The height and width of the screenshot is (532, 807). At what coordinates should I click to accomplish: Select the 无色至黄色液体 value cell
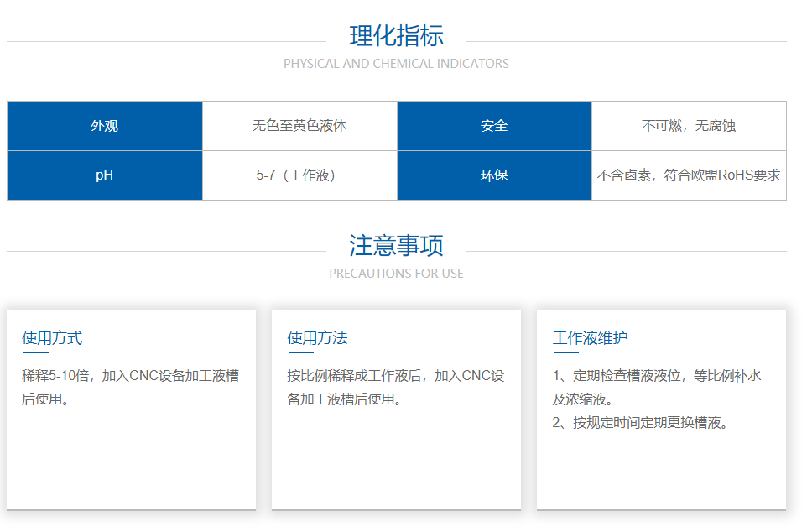tap(299, 126)
